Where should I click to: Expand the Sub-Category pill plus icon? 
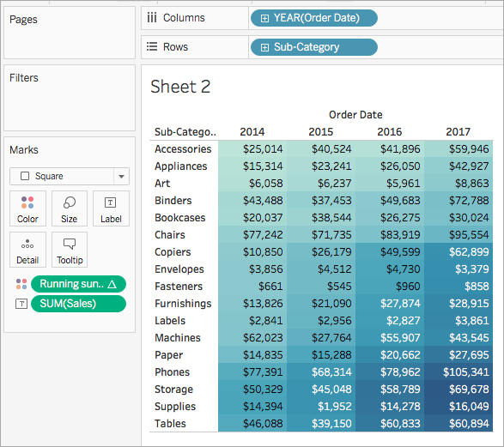coord(264,47)
